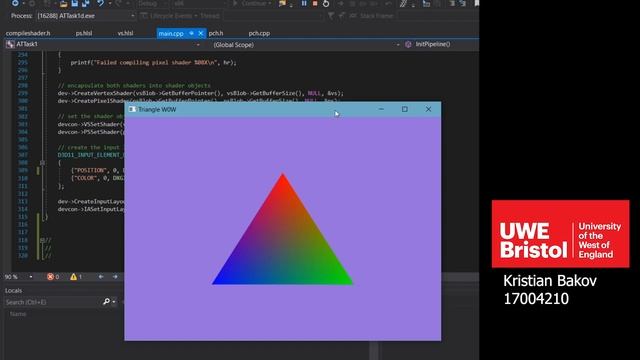Click the Continue debugging button

click(x=253, y=3)
